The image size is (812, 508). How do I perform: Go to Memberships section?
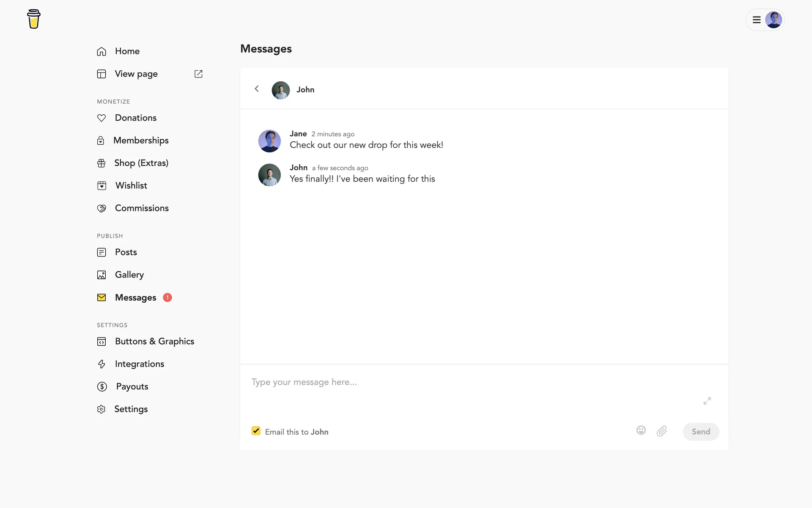point(141,141)
